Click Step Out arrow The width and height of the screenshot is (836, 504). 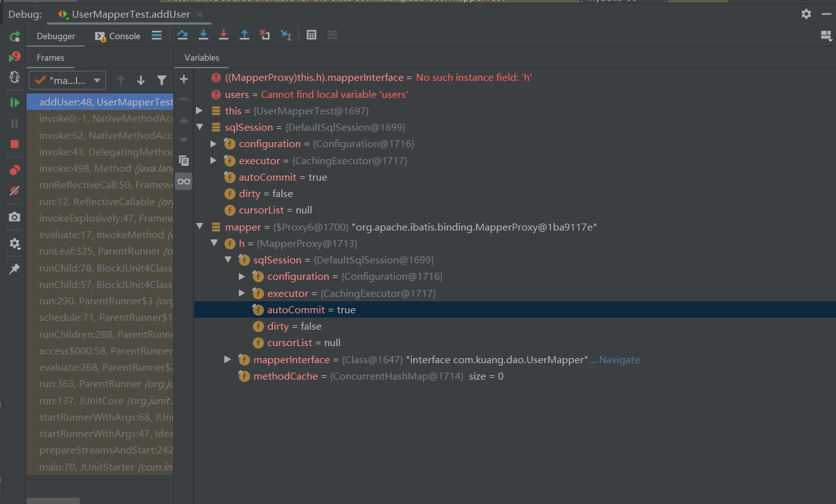pos(245,35)
